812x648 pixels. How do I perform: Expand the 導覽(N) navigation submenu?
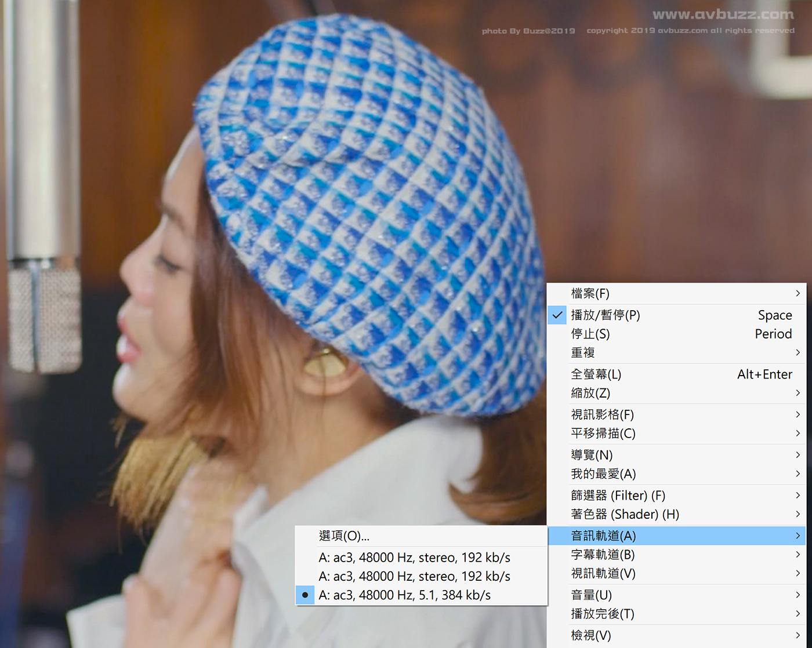click(x=592, y=455)
